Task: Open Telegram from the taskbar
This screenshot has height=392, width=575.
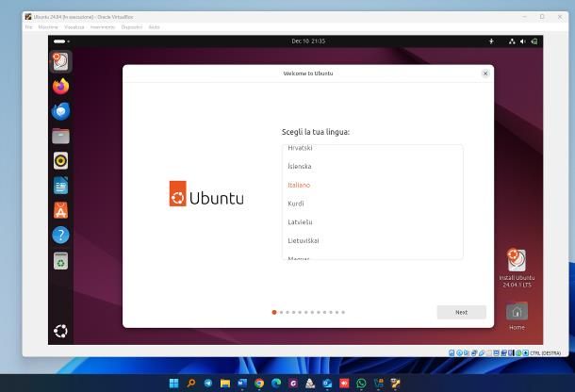Action: click(x=208, y=384)
